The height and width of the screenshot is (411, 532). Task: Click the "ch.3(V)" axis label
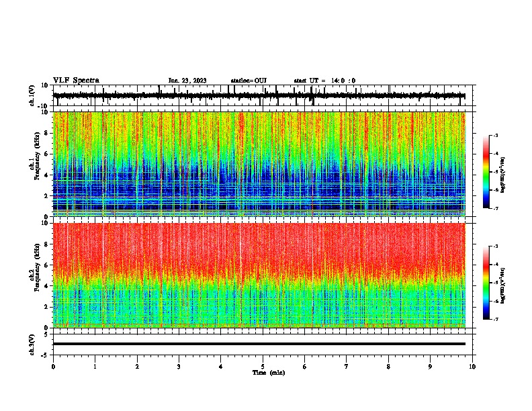32,345
